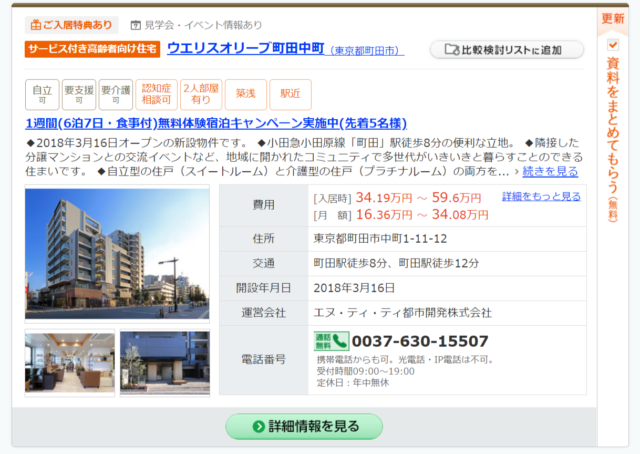The width and height of the screenshot is (640, 454).
Task: Open ウエリスオリーブ町田中町 facility title link
Action: click(x=246, y=48)
